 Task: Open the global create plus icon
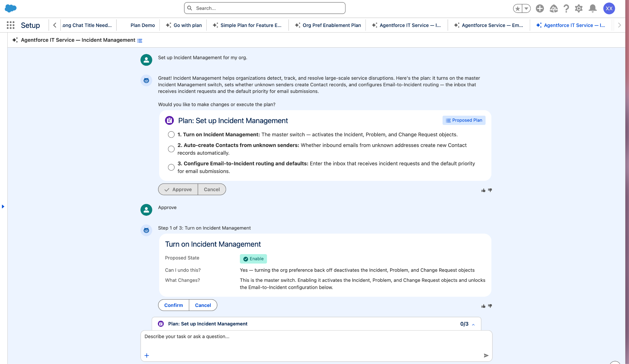(x=540, y=9)
